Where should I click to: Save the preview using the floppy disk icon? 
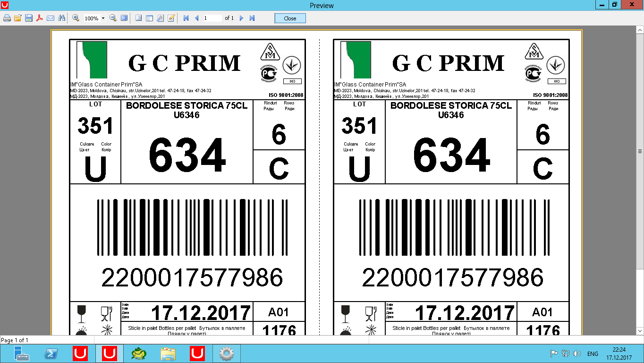point(29,18)
